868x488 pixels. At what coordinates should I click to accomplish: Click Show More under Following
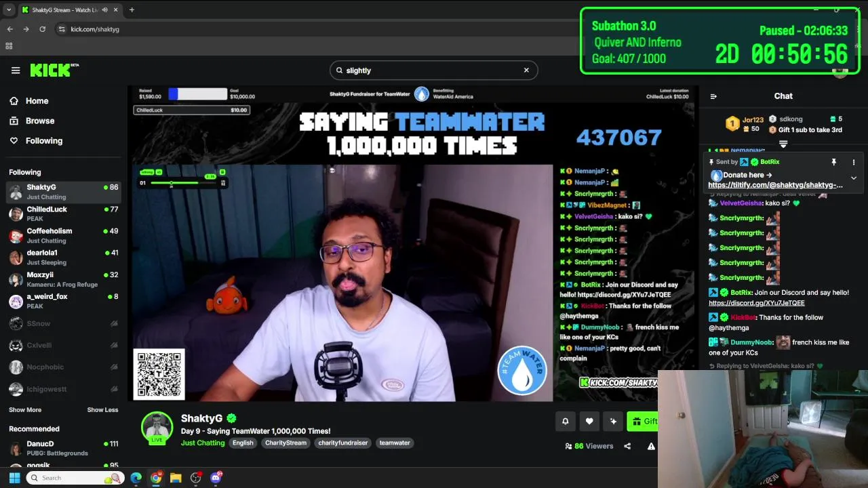tap(25, 410)
